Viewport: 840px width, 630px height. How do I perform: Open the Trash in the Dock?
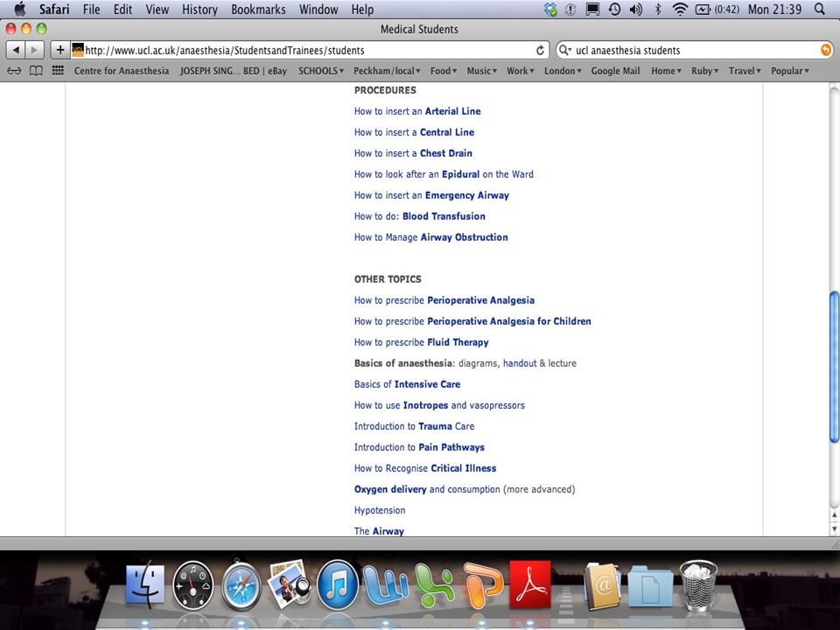point(698,585)
